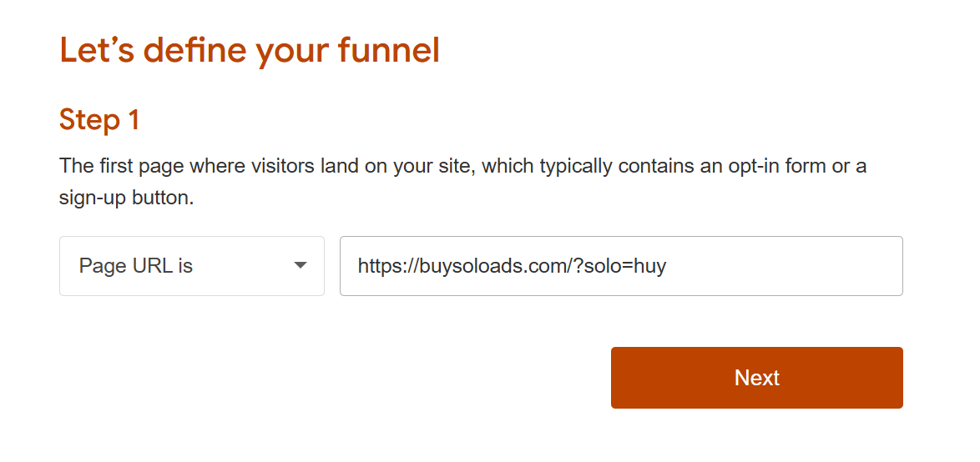Focus the landing page URL input field
The height and width of the screenshot is (462, 980).
tap(621, 266)
